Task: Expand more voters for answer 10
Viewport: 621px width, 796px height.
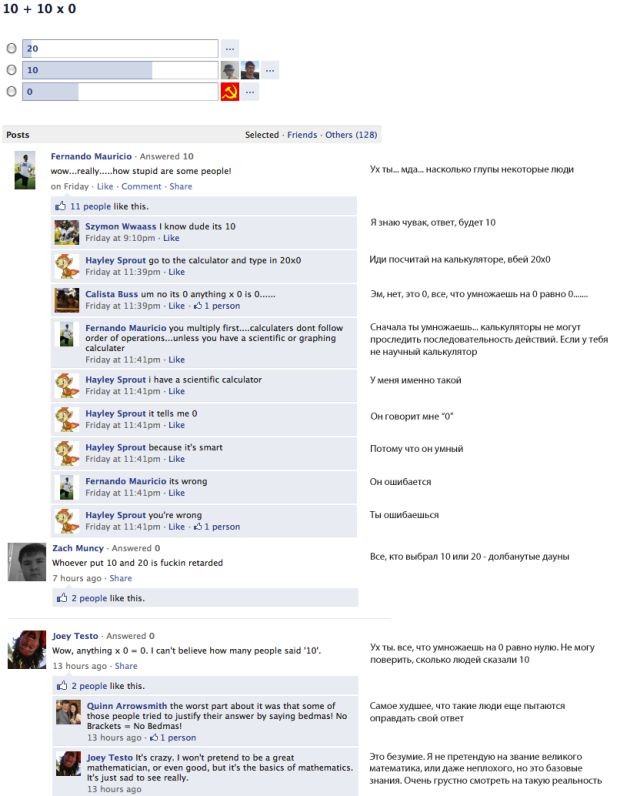Action: point(270,71)
